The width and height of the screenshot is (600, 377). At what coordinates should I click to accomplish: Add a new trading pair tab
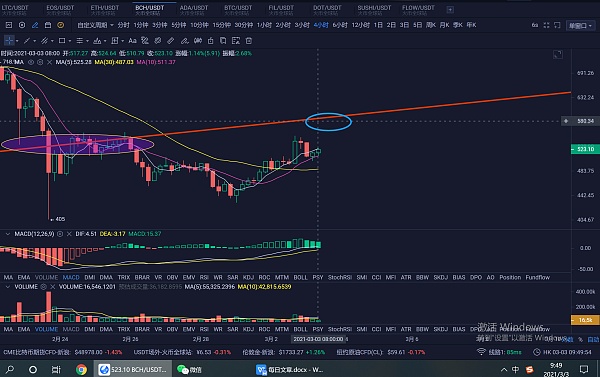click(x=450, y=10)
